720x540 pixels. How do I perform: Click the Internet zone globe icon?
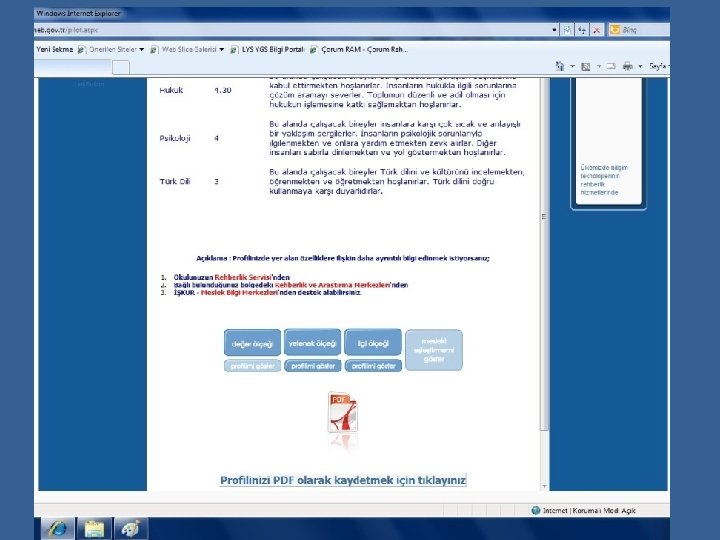tap(535, 510)
